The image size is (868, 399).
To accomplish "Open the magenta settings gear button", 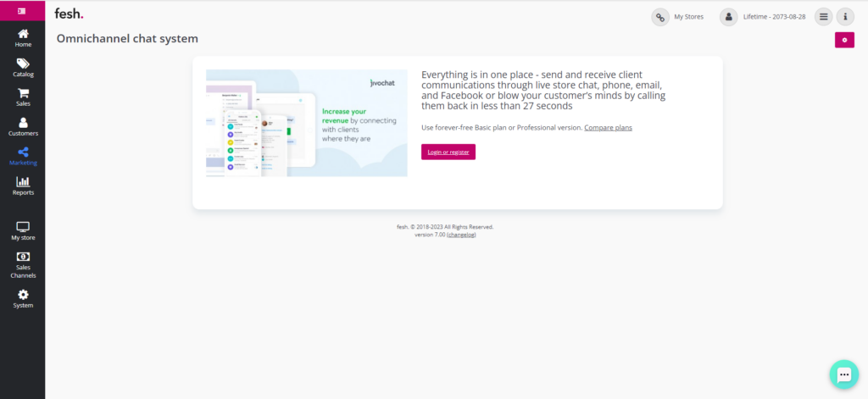I will [844, 40].
